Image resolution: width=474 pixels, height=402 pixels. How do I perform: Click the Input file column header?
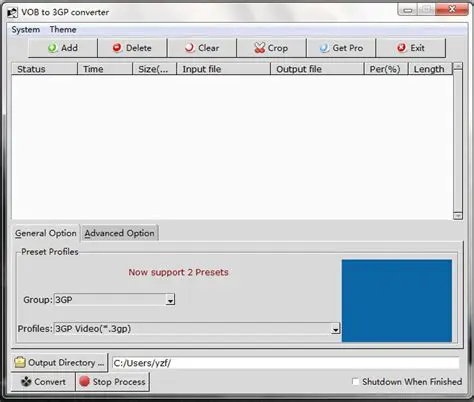pos(223,69)
